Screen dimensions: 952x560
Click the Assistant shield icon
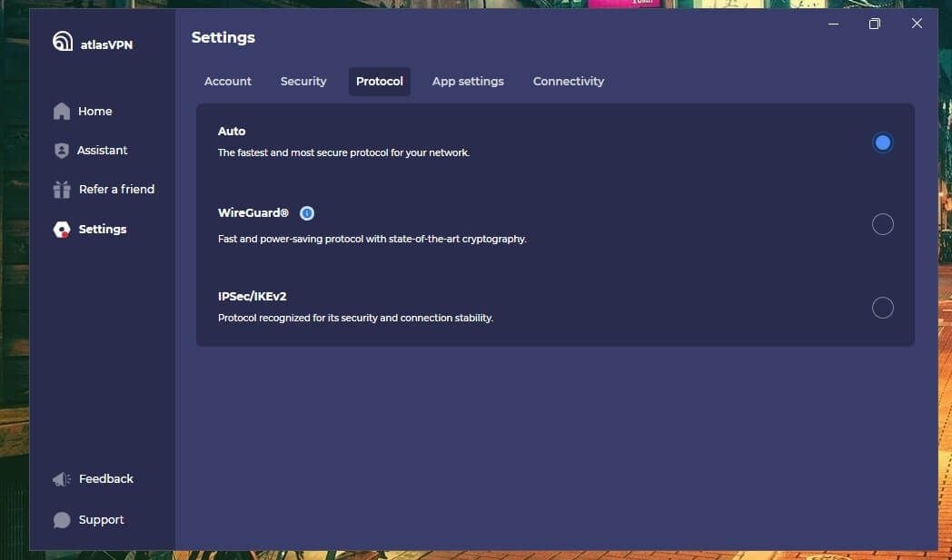coord(62,151)
